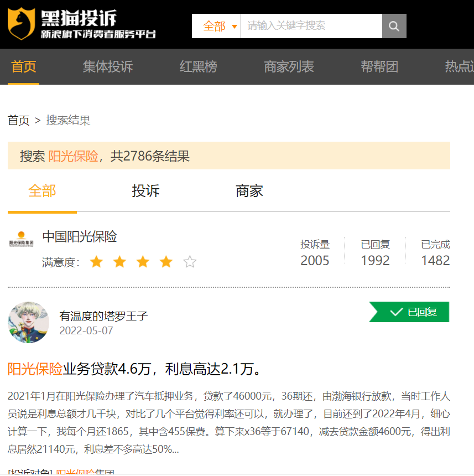Viewport: 474px width, 476px height.
Task: Click the empty fifth satisfaction star
Action: [190, 262]
